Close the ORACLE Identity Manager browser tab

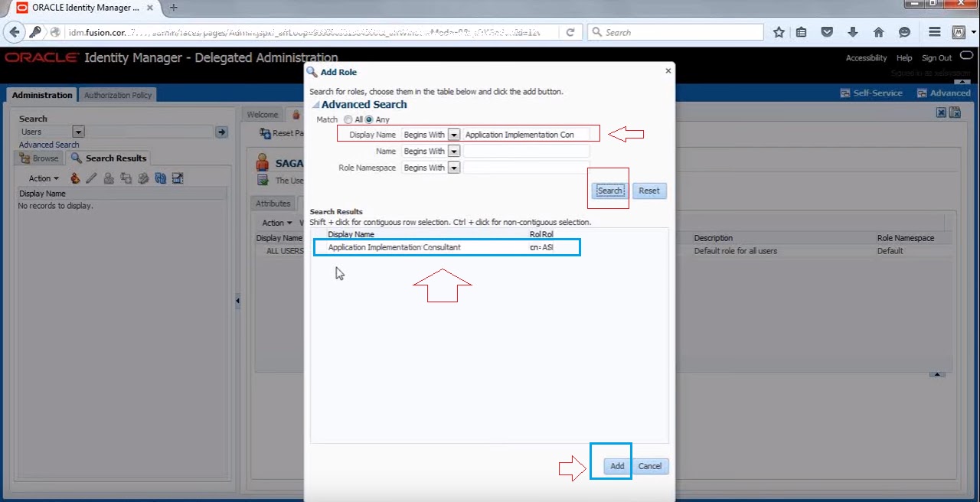click(x=151, y=8)
